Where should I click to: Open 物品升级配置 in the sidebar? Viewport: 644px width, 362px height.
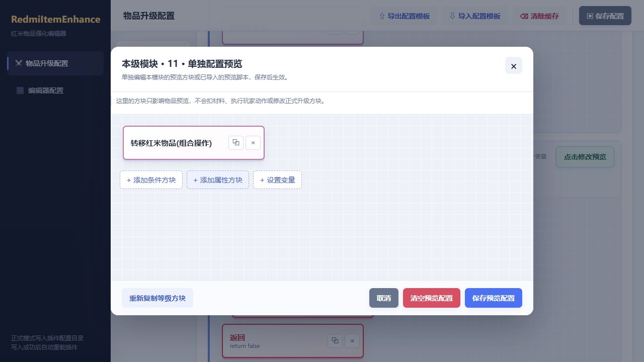coord(55,63)
